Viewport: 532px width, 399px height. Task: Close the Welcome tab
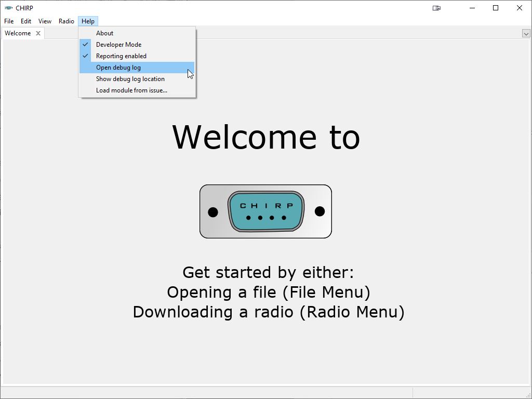(38, 33)
